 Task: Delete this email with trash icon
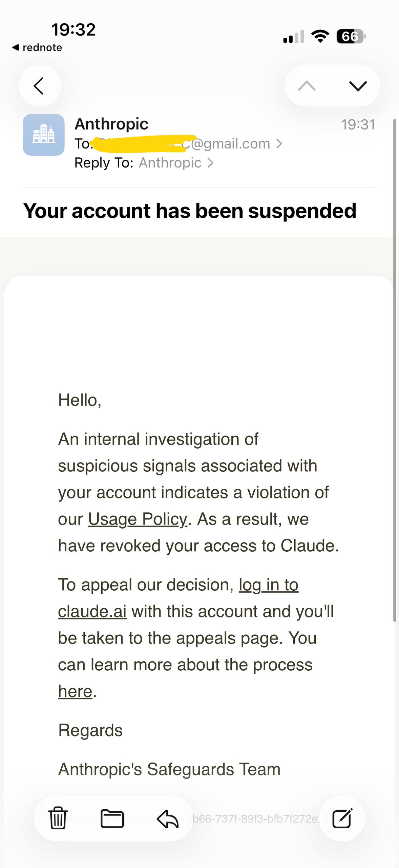pos(58,818)
